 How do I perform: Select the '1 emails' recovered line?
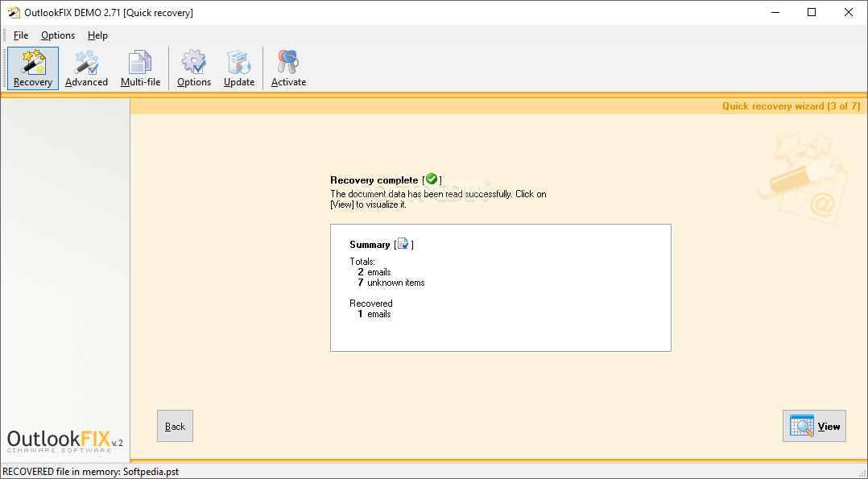click(374, 314)
